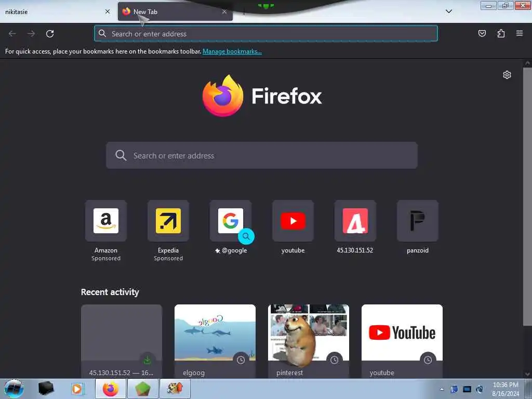Close the New Tab tab

[224, 11]
